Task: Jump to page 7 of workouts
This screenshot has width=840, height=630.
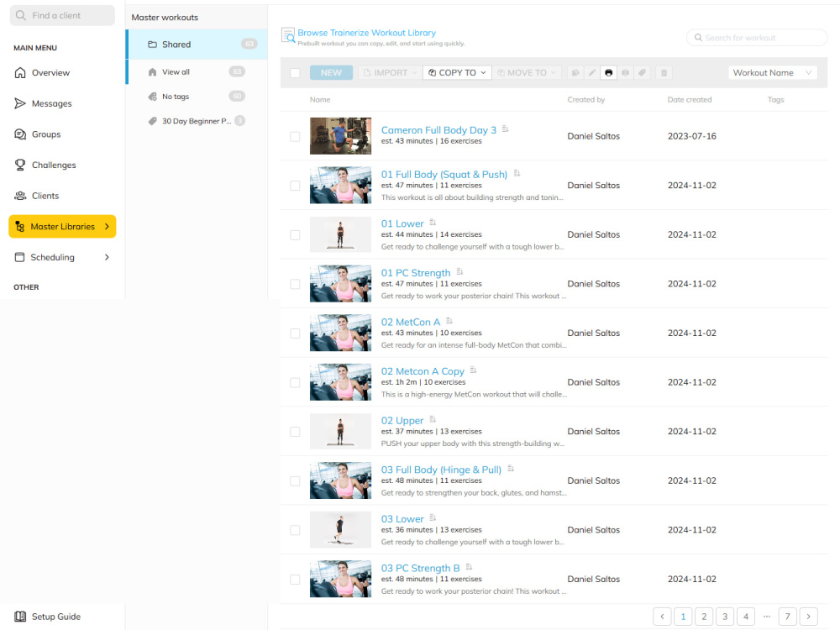Action: tap(788, 617)
